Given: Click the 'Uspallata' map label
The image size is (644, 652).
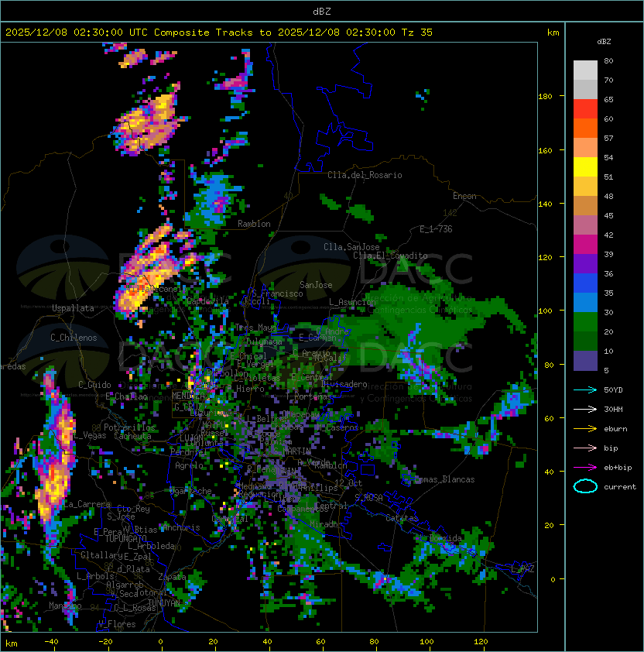Looking at the screenshot, I should (73, 308).
